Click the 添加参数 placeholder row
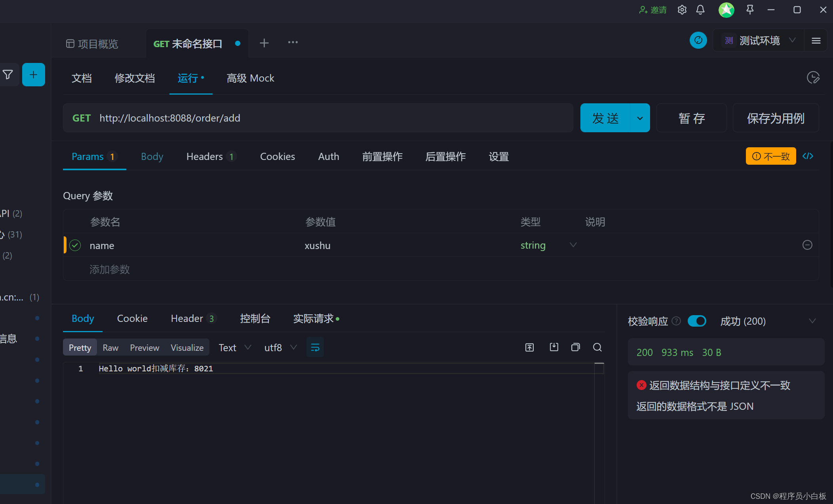Image resolution: width=833 pixels, height=504 pixels. click(x=110, y=269)
